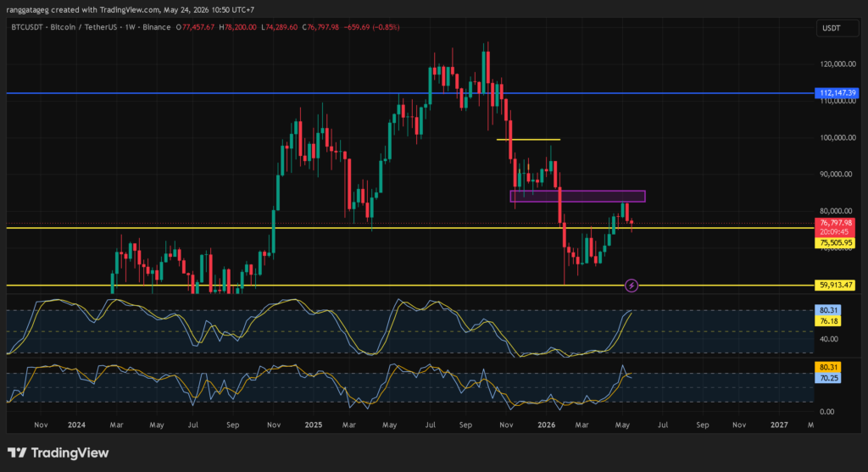
Task: Click the 2026 label on time axis
Action: 547,425
